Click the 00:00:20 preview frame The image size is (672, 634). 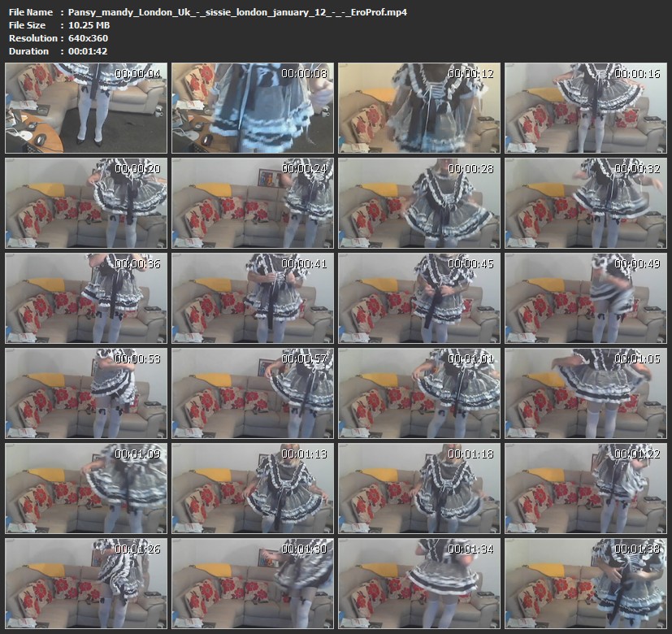(85, 202)
